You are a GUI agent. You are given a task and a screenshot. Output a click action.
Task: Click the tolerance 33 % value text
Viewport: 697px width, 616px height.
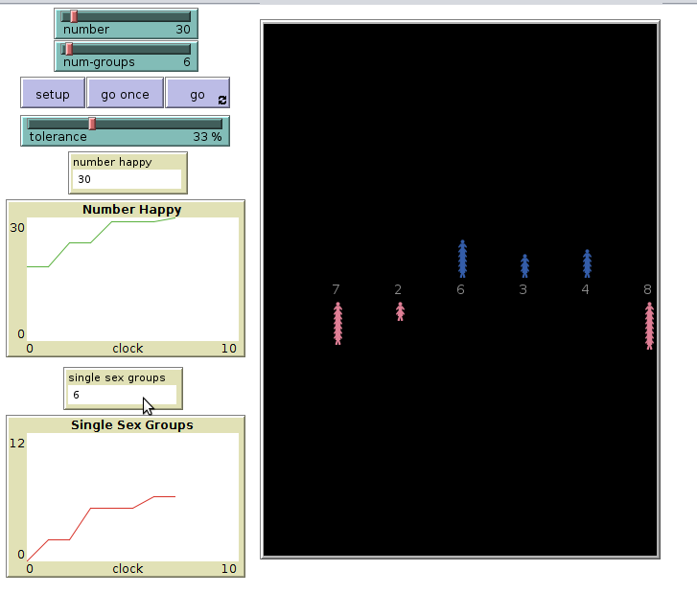207,137
